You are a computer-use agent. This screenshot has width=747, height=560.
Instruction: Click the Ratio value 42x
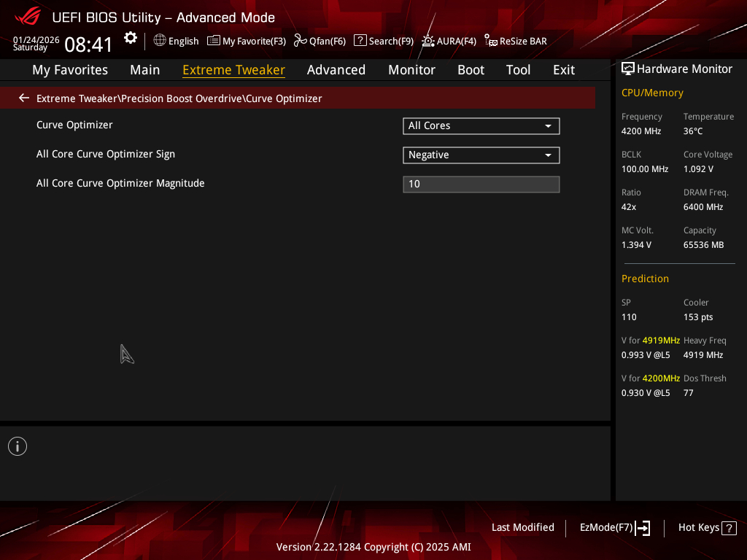[x=629, y=207]
